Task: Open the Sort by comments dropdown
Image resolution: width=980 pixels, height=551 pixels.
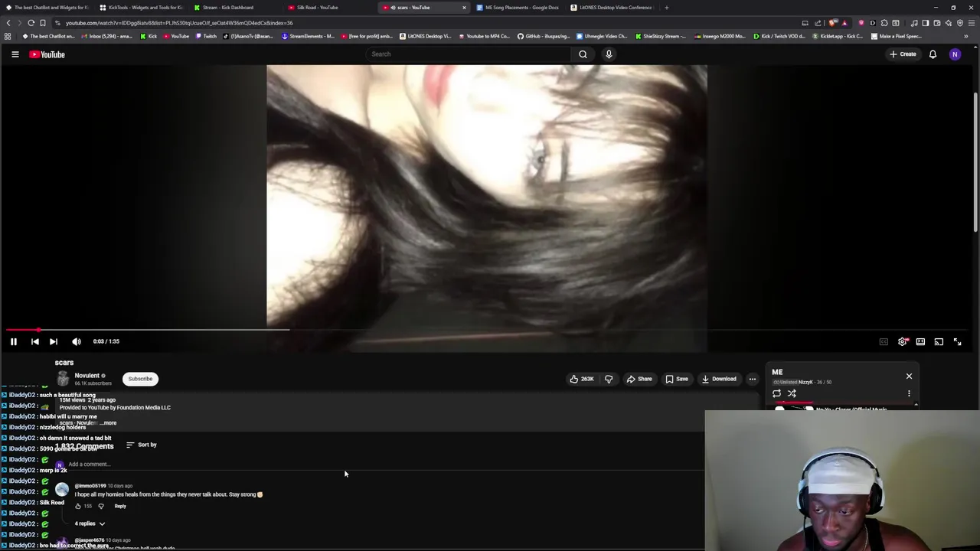Action: click(141, 445)
